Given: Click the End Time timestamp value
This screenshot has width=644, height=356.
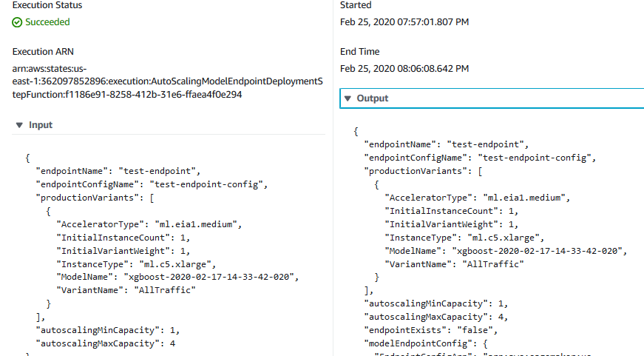Looking at the screenshot, I should 404,69.
